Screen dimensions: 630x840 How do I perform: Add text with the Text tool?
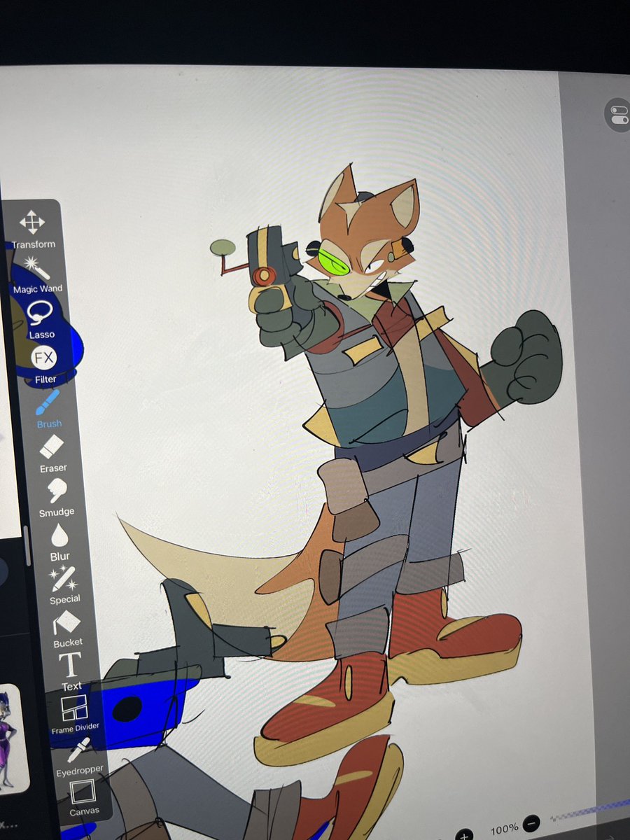71,671
